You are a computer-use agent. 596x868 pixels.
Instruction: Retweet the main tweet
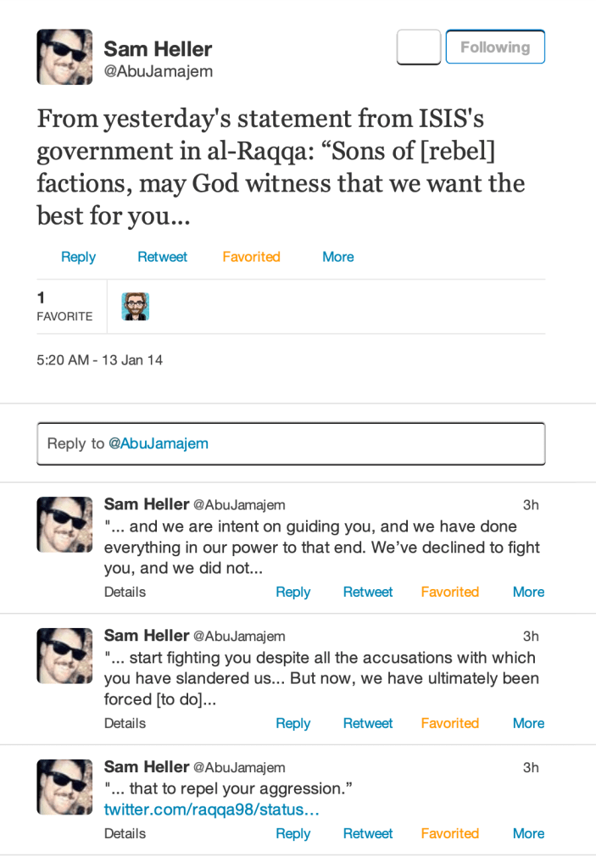(x=162, y=257)
